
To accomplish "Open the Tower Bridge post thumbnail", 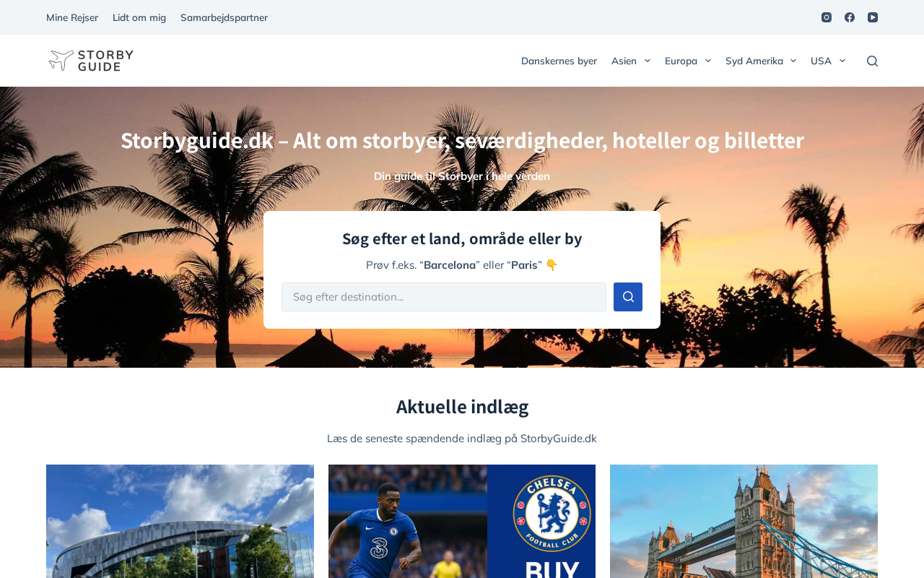I will (x=744, y=521).
